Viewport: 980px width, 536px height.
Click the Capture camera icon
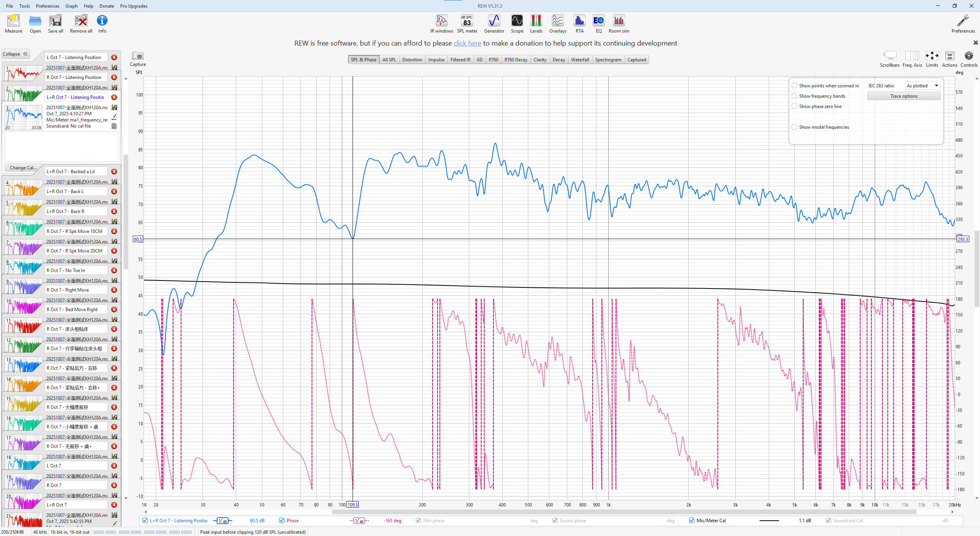137,56
